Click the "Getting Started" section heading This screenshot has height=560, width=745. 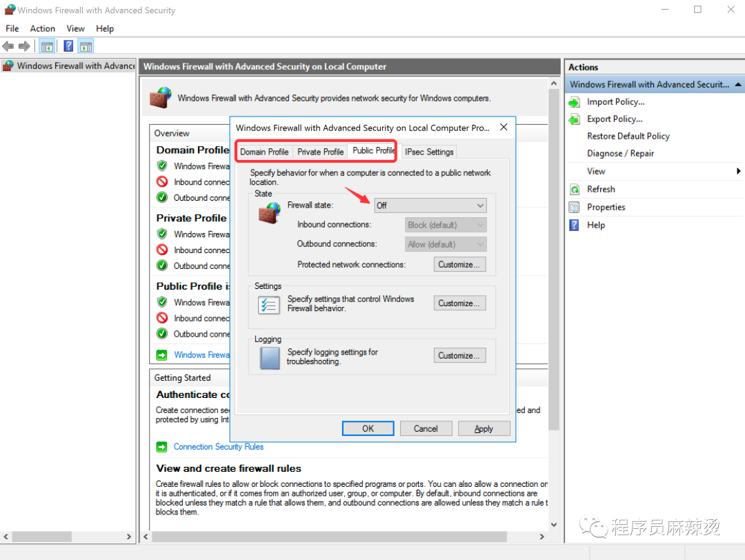[182, 378]
